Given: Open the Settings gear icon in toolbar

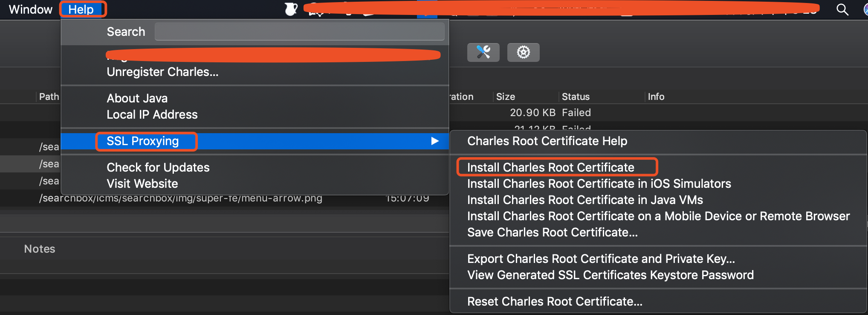Looking at the screenshot, I should tap(523, 52).
